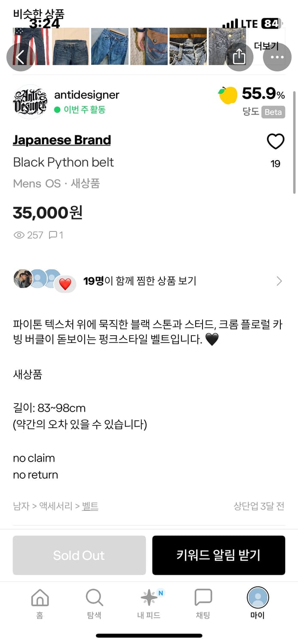Open the Japanese Brand link

tap(62, 140)
